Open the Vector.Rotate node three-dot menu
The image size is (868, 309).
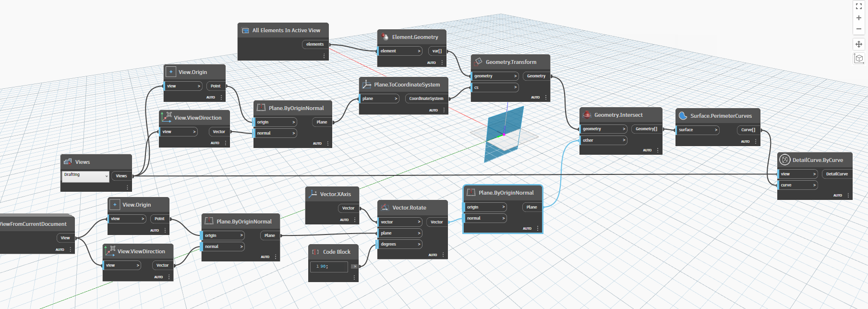coord(443,255)
